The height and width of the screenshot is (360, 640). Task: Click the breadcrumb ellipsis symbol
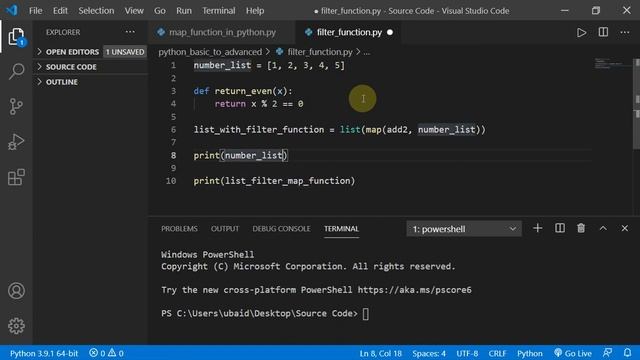point(367,52)
